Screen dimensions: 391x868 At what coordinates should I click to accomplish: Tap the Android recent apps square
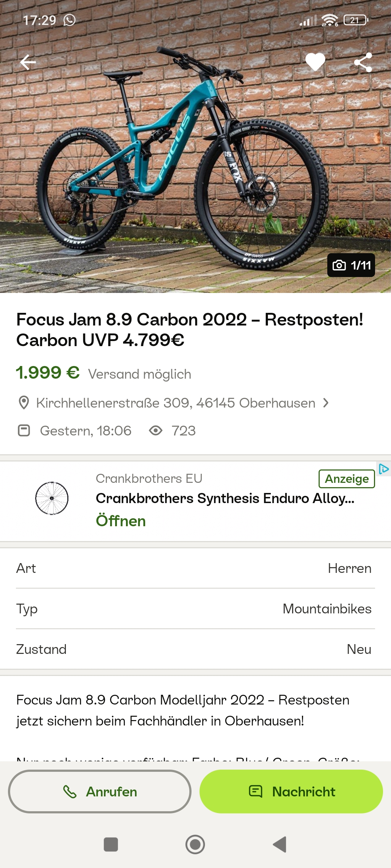[111, 844]
